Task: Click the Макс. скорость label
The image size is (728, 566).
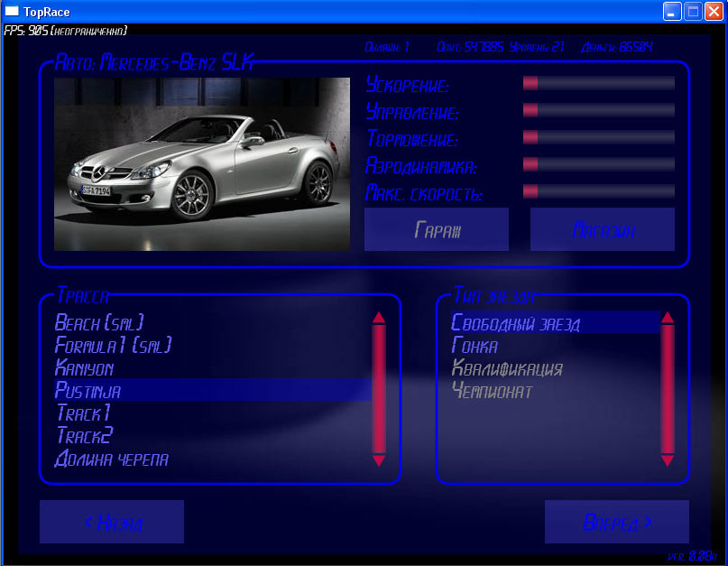Action: pos(423,192)
